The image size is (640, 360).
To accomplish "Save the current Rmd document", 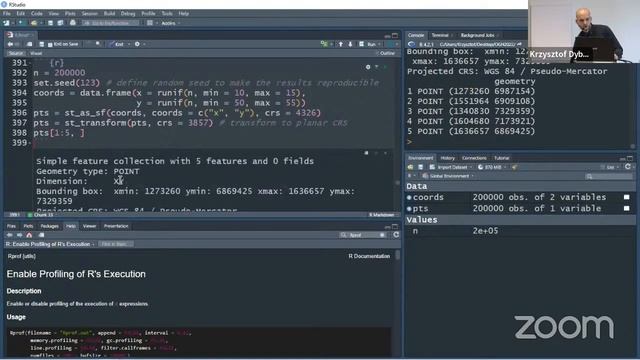I will 41,44.
